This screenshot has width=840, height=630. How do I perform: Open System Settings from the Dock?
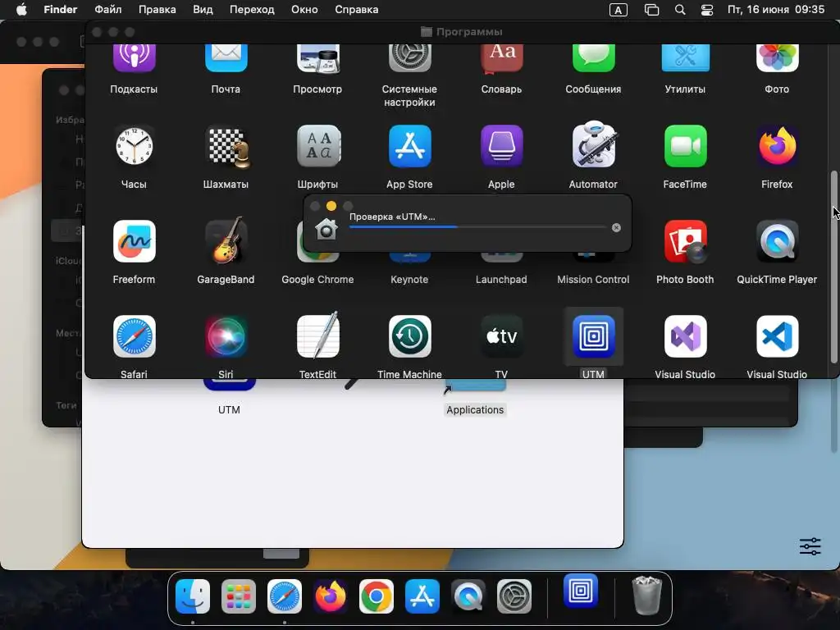514,596
